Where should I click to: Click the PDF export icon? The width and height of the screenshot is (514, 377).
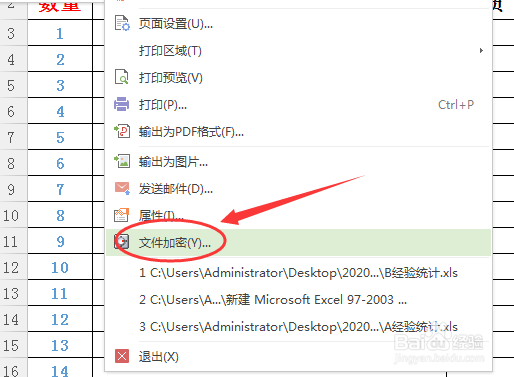122,131
